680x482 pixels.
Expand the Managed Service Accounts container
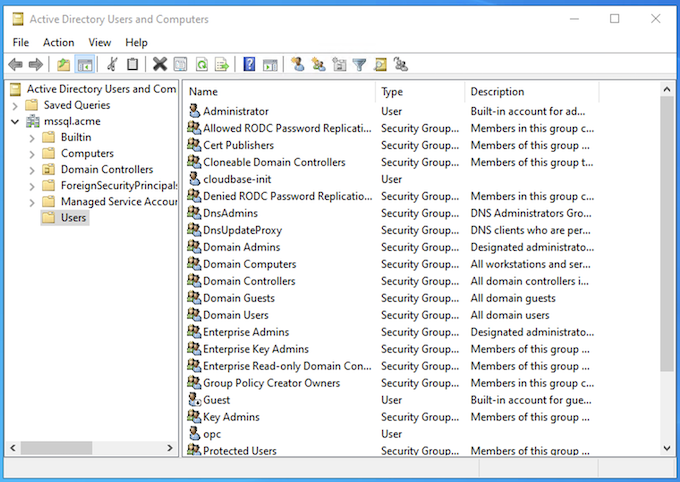coord(32,203)
